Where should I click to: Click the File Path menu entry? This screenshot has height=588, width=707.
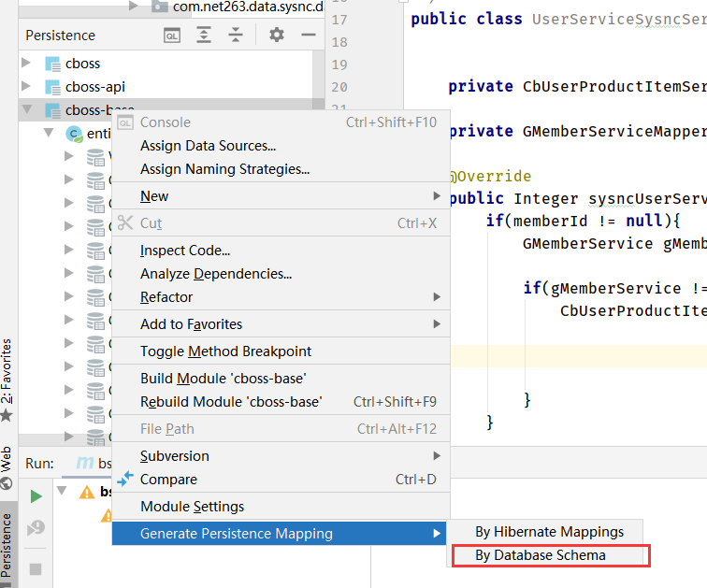(281, 428)
